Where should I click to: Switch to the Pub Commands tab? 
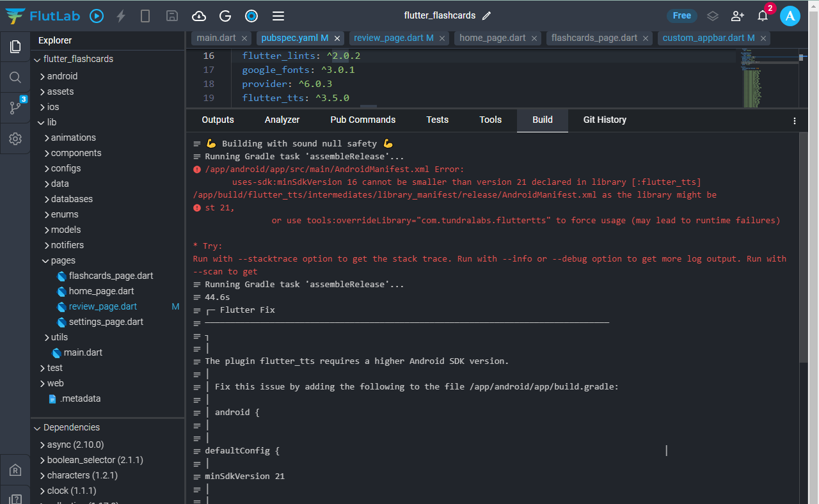tap(363, 120)
